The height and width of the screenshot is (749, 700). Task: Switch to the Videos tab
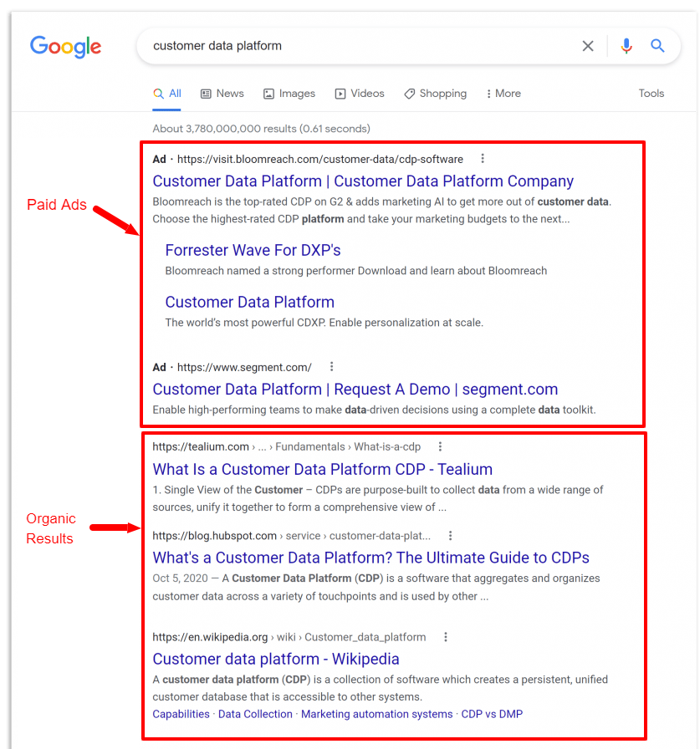(360, 94)
